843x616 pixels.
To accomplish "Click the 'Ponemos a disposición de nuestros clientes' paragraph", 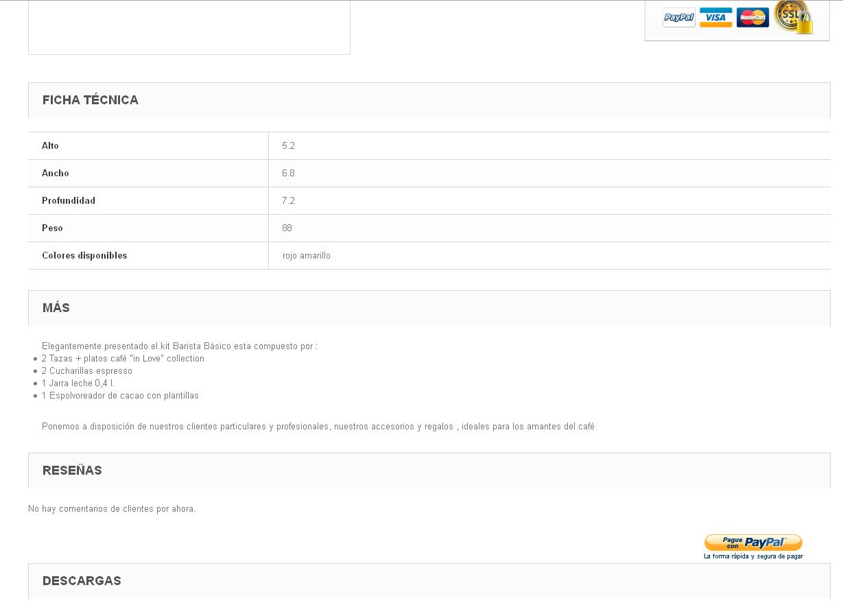I will pos(318,427).
